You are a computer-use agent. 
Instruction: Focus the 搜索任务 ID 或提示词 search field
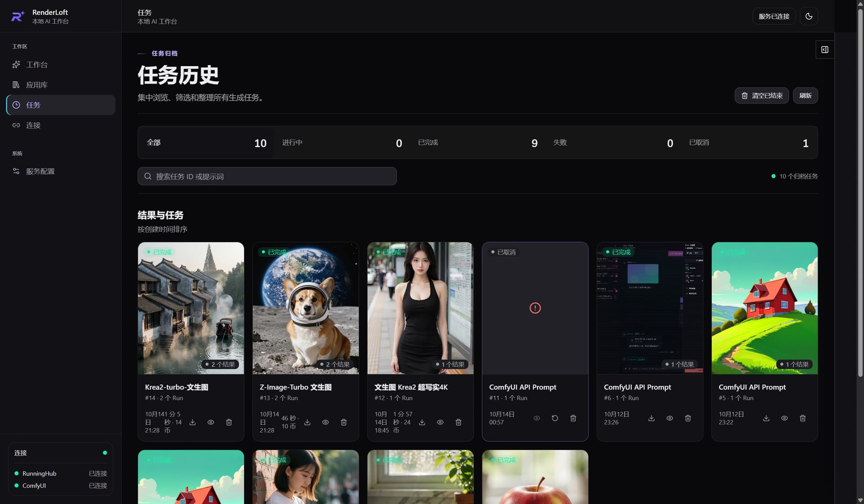pyautogui.click(x=267, y=176)
